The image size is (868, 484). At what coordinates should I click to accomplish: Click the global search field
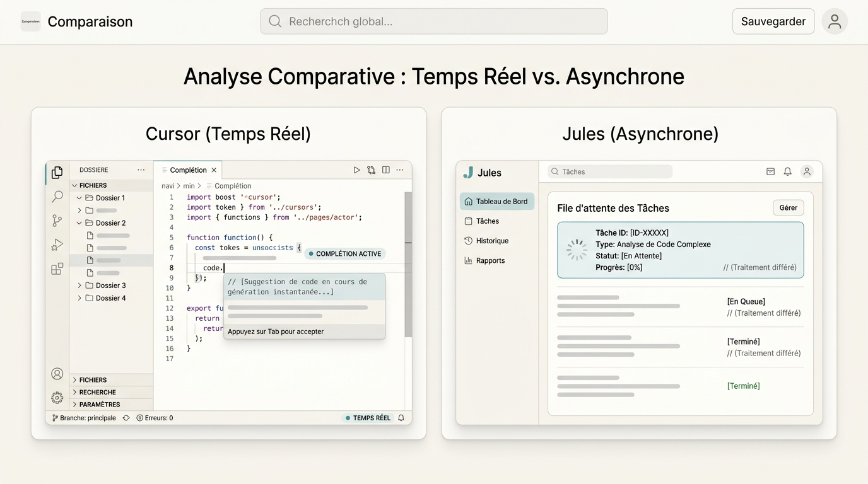click(434, 21)
